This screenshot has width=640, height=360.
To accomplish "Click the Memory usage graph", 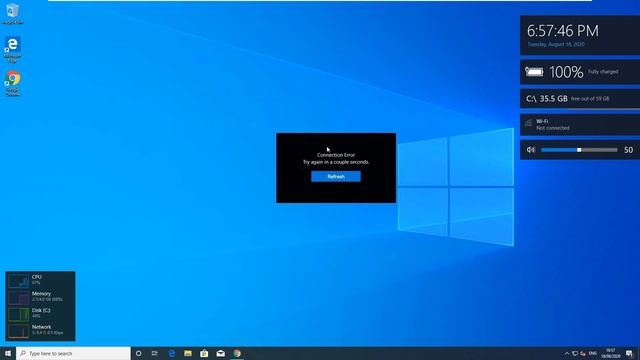I will pos(19,298).
